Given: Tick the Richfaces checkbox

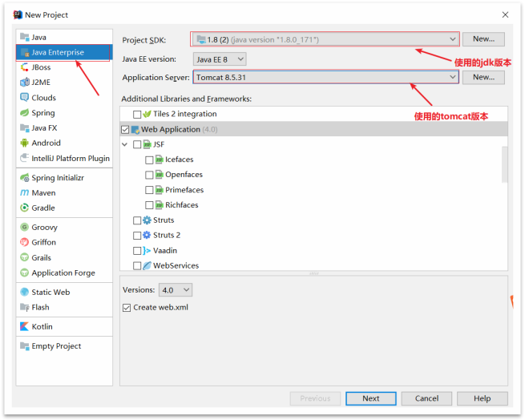Looking at the screenshot, I should pyautogui.click(x=149, y=205).
